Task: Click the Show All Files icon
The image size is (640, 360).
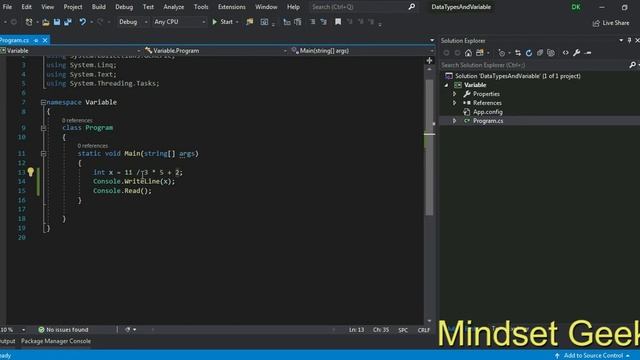Action: click(x=551, y=53)
